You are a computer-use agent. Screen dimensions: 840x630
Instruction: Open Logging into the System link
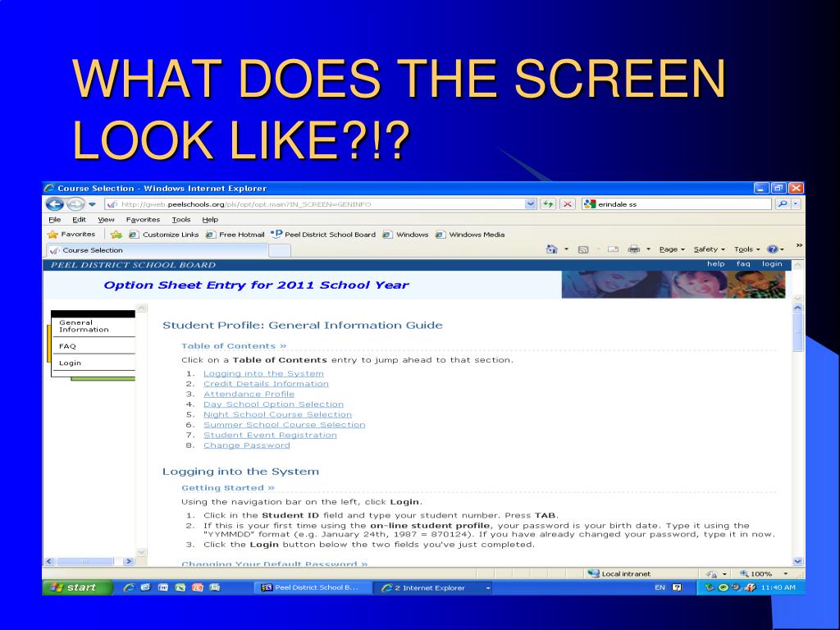coord(263,373)
